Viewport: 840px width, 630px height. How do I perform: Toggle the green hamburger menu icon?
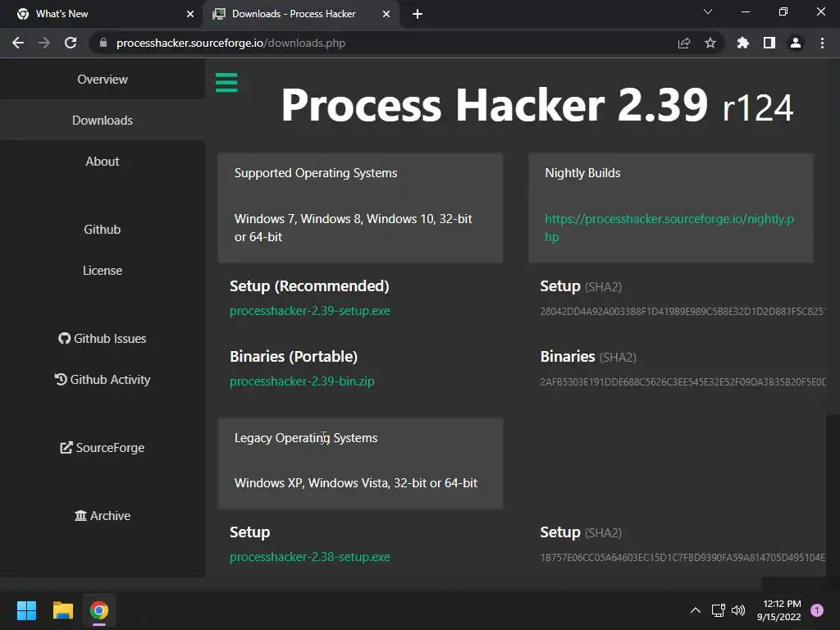[226, 83]
